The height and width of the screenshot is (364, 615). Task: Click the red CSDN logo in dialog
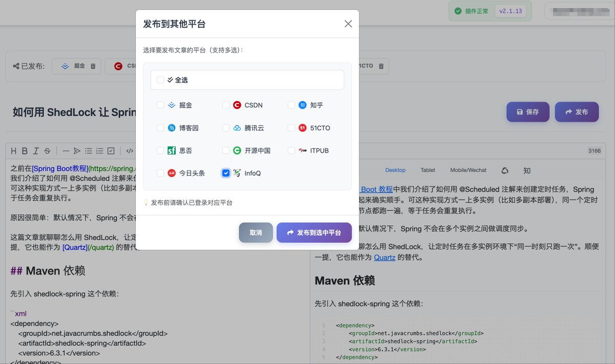[237, 105]
